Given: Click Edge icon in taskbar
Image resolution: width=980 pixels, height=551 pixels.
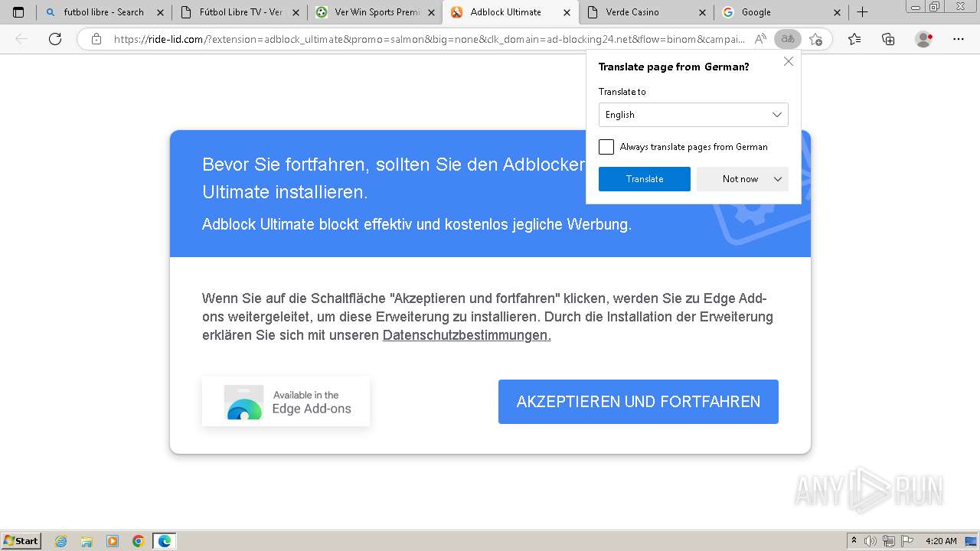Looking at the screenshot, I should (165, 541).
